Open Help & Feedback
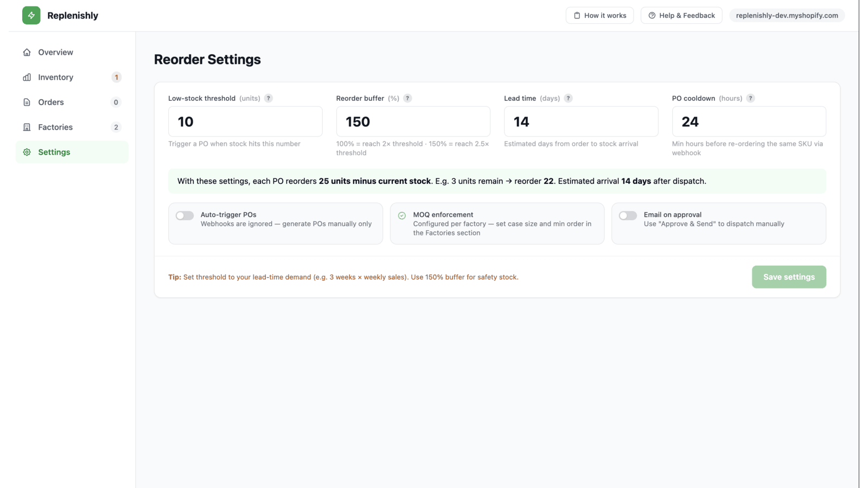Image resolution: width=868 pixels, height=488 pixels. point(681,15)
